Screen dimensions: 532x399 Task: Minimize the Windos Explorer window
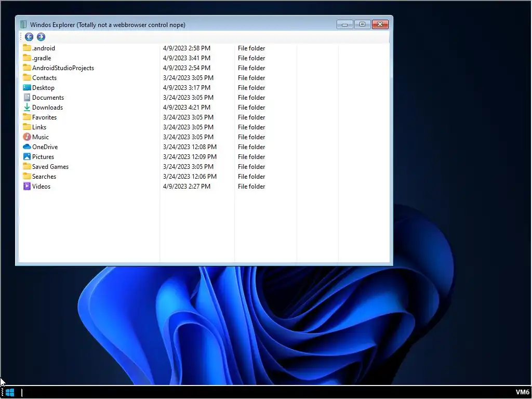(345, 24)
